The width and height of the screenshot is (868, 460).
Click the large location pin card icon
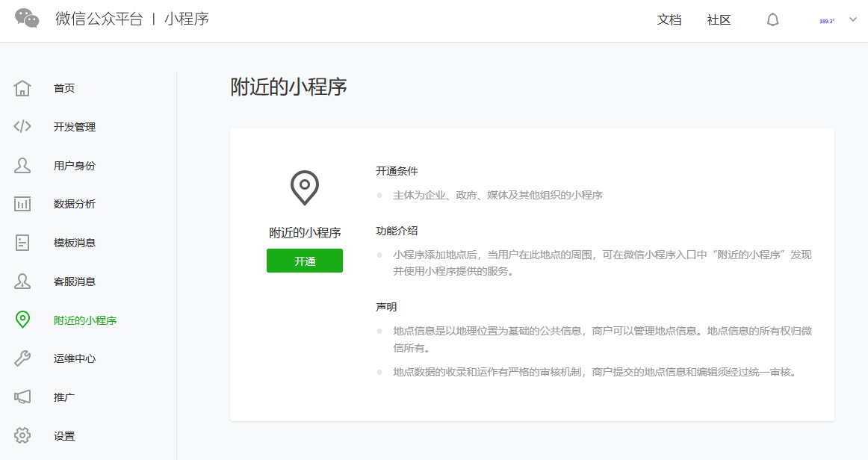[305, 187]
